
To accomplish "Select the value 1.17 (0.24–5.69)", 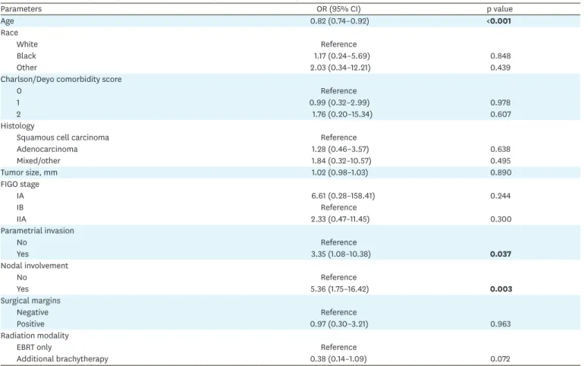I will (342, 56).
